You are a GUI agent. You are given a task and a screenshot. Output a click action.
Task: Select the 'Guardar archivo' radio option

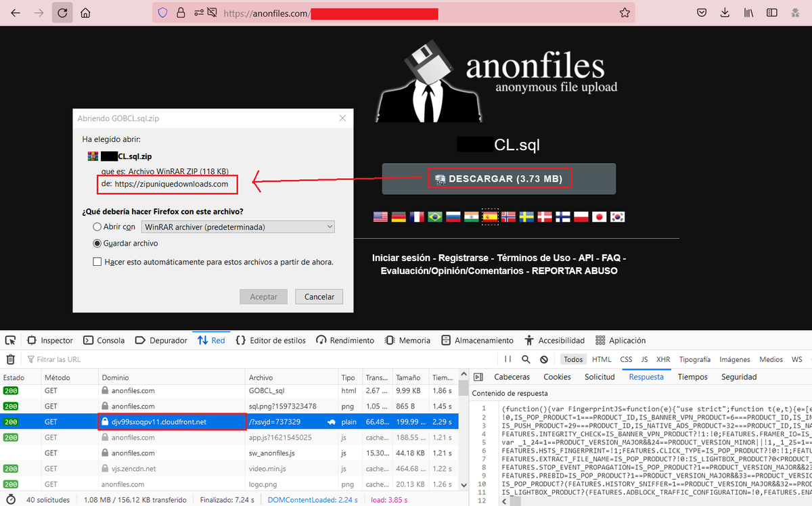click(97, 243)
